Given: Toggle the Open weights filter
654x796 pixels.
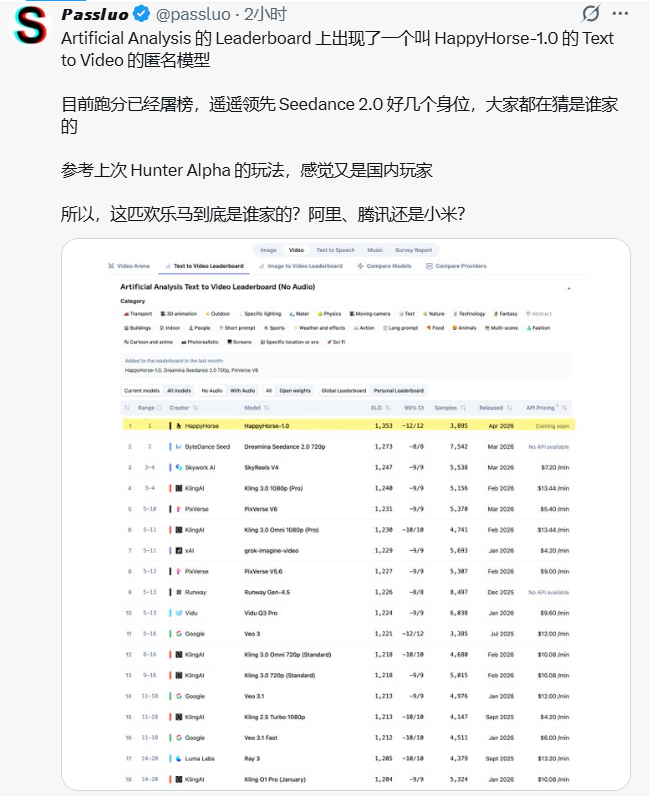Looking at the screenshot, I should 294,390.
